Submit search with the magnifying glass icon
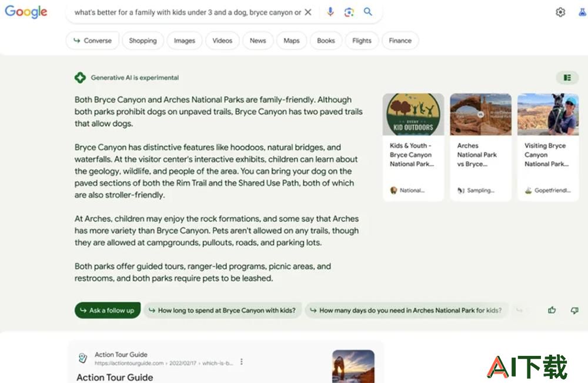The width and height of the screenshot is (588, 383). pyautogui.click(x=368, y=12)
